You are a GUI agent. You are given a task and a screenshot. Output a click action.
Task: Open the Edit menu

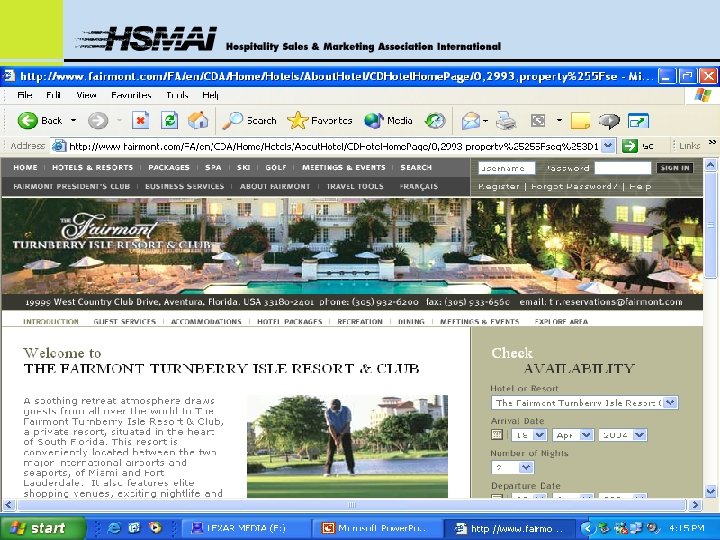[53, 95]
